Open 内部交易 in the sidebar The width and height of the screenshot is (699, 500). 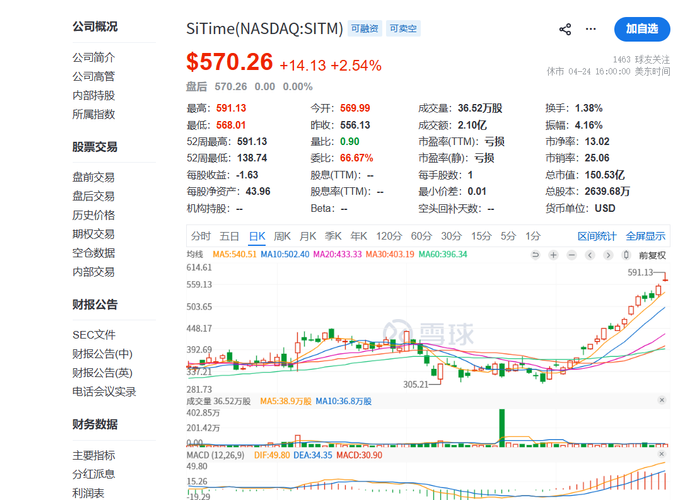point(94,272)
